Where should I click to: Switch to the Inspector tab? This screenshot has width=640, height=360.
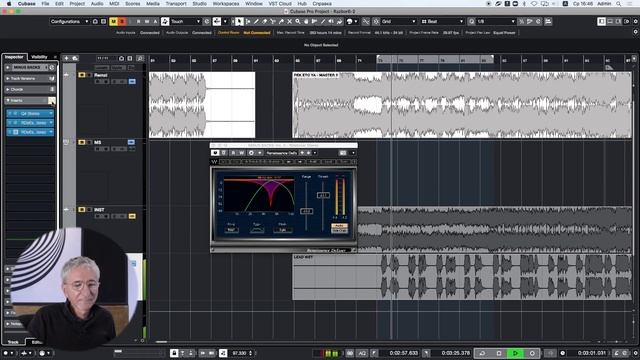point(14,57)
